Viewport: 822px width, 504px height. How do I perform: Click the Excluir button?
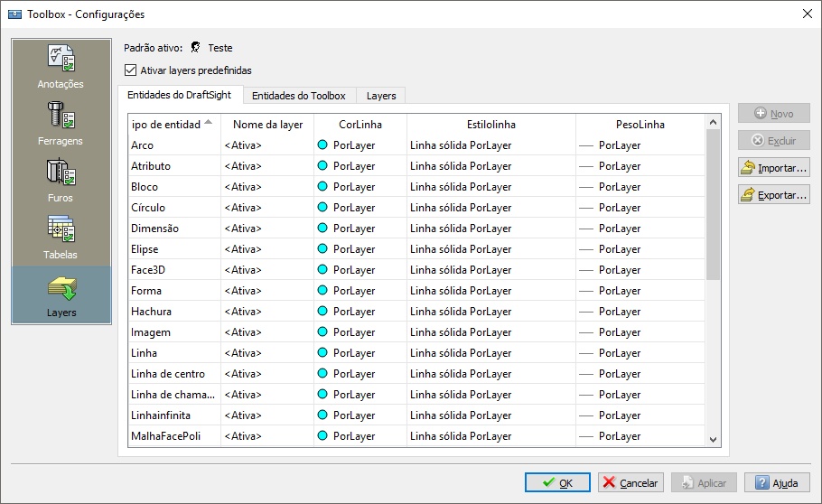(x=774, y=141)
